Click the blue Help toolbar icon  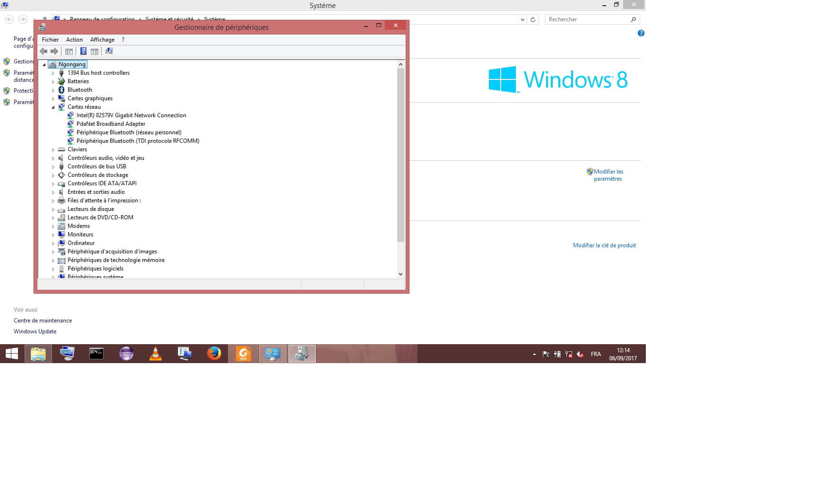pyautogui.click(x=83, y=51)
